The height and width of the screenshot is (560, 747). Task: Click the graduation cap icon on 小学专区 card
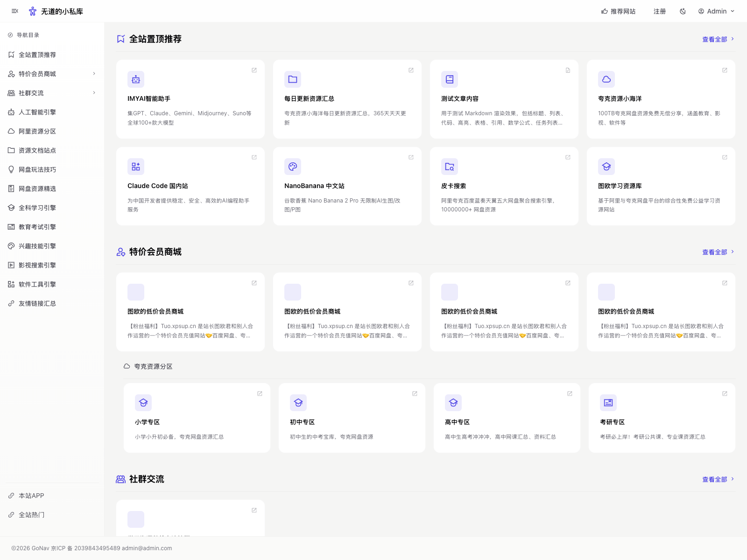[143, 403]
